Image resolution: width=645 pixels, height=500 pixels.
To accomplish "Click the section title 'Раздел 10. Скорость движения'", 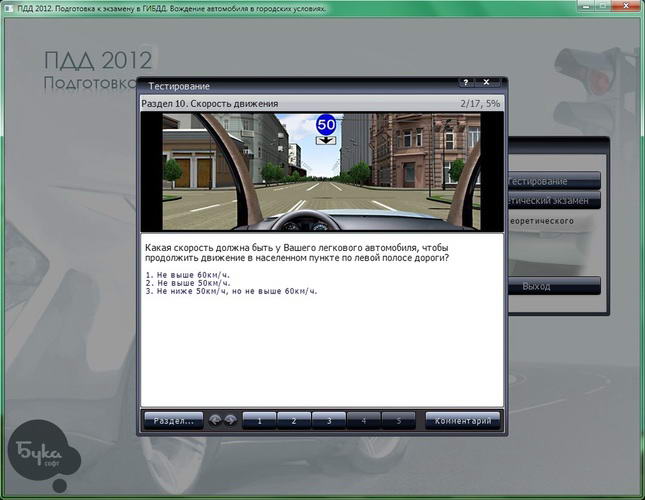I will click(x=210, y=104).
